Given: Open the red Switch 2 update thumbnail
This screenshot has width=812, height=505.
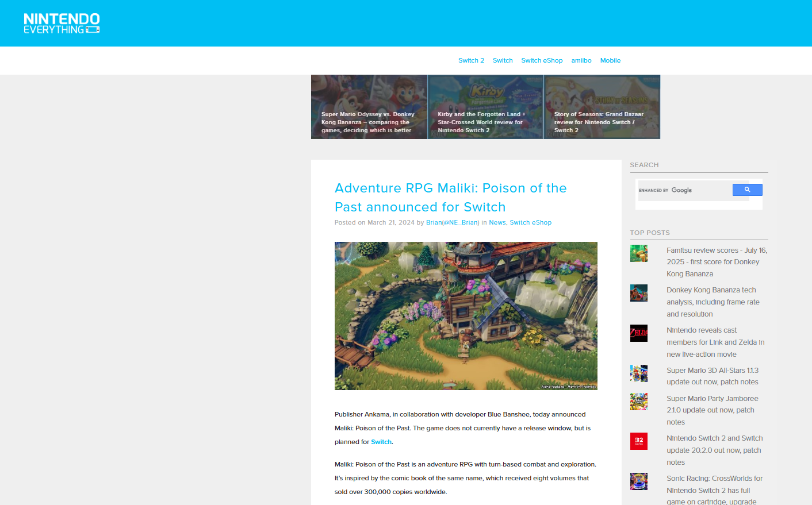Looking at the screenshot, I should pos(638,441).
